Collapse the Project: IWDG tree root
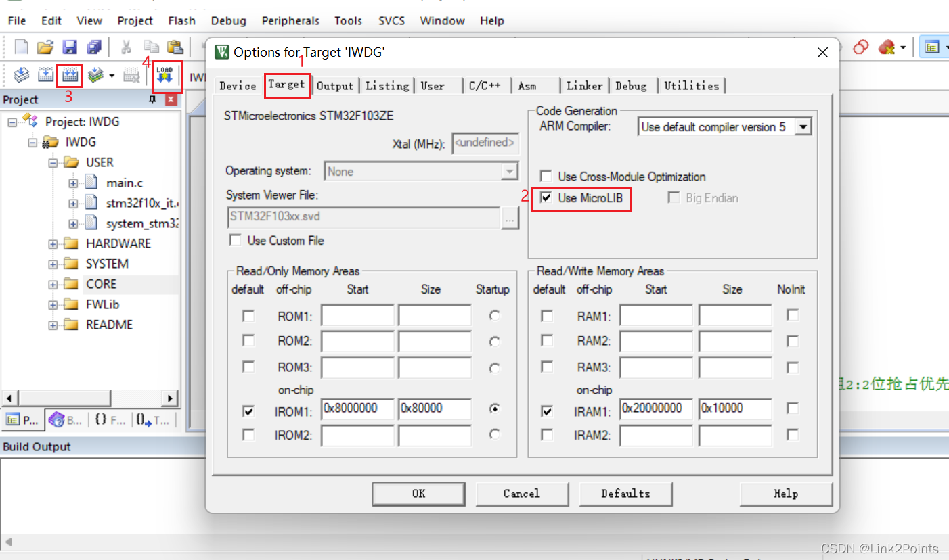 tap(12, 122)
